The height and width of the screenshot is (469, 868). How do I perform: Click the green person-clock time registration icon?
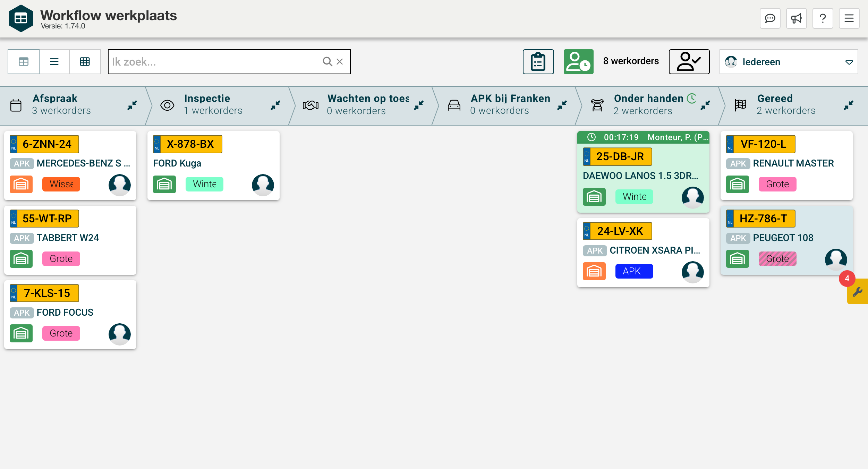pos(578,62)
